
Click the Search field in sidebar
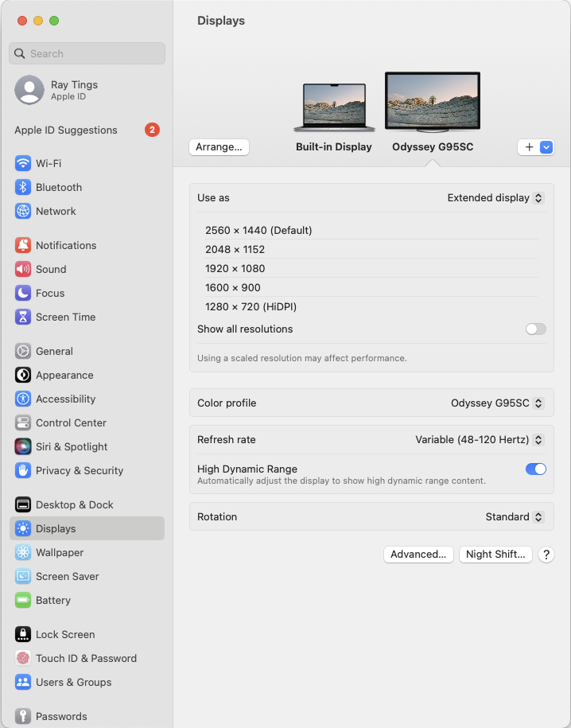click(x=87, y=53)
